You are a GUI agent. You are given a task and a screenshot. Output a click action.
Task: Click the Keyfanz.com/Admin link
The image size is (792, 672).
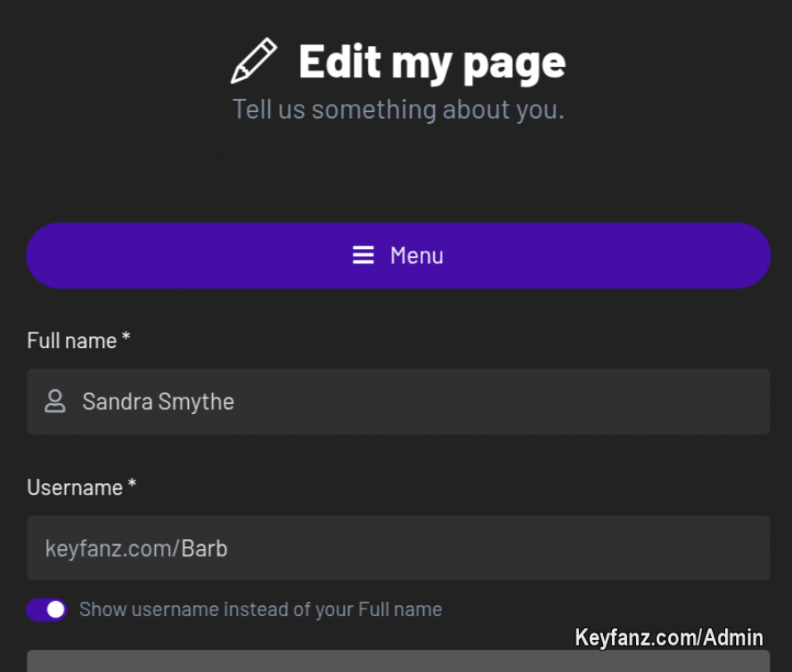[668, 637]
